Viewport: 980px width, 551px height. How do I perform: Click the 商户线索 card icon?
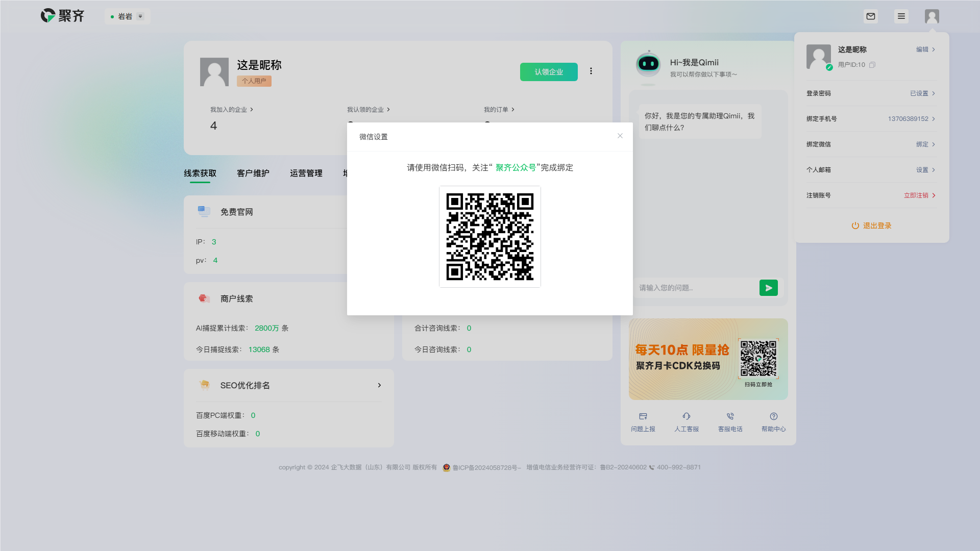pyautogui.click(x=204, y=298)
